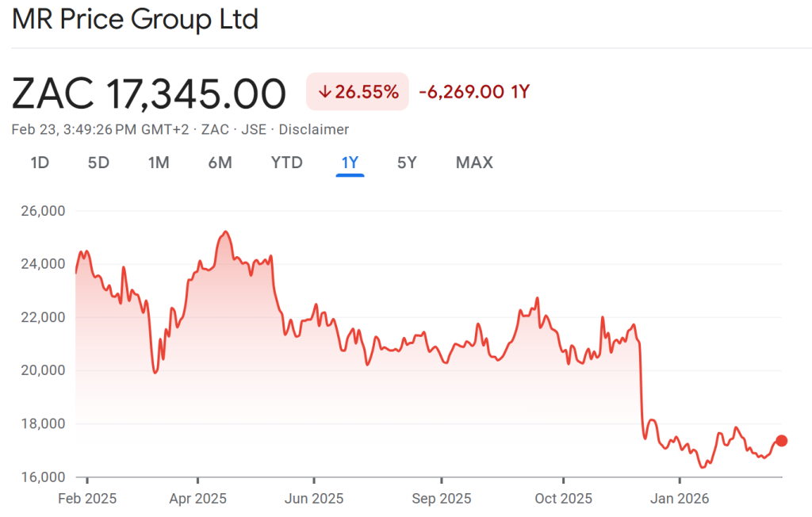812x517 pixels.
Task: Click the down-arrow 26.55% change badge
Action: click(x=358, y=91)
